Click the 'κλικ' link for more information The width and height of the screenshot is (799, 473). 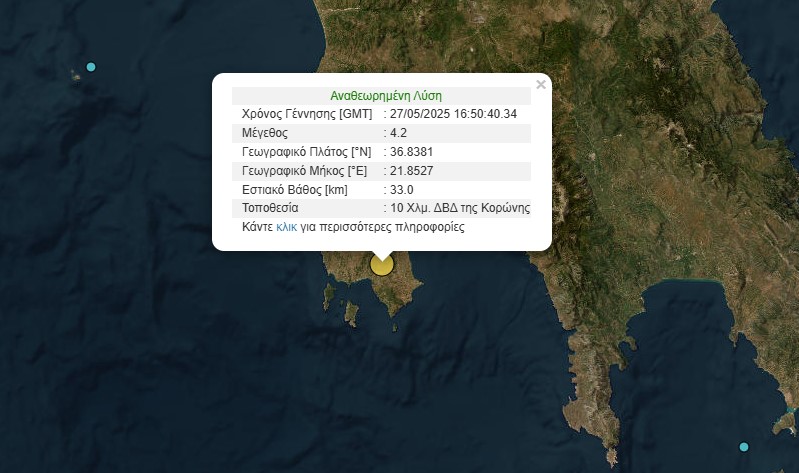[286, 227]
